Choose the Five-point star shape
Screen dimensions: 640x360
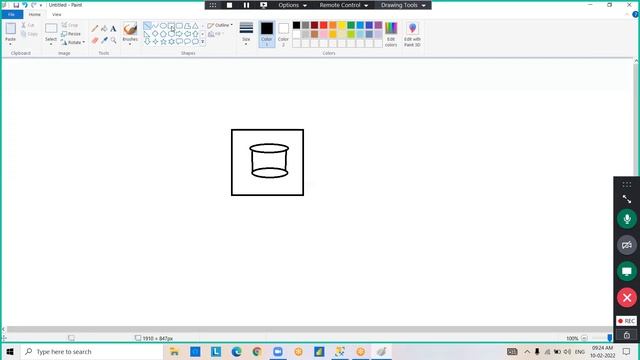click(x=163, y=42)
